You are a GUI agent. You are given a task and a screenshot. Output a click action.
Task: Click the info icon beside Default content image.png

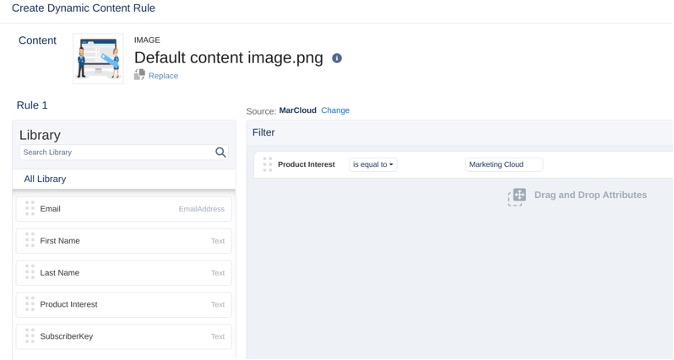click(337, 58)
